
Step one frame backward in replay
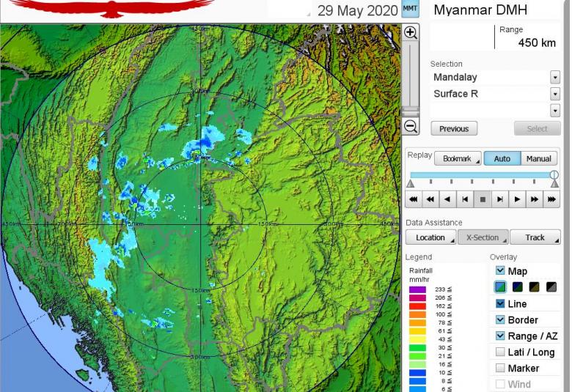(465, 199)
